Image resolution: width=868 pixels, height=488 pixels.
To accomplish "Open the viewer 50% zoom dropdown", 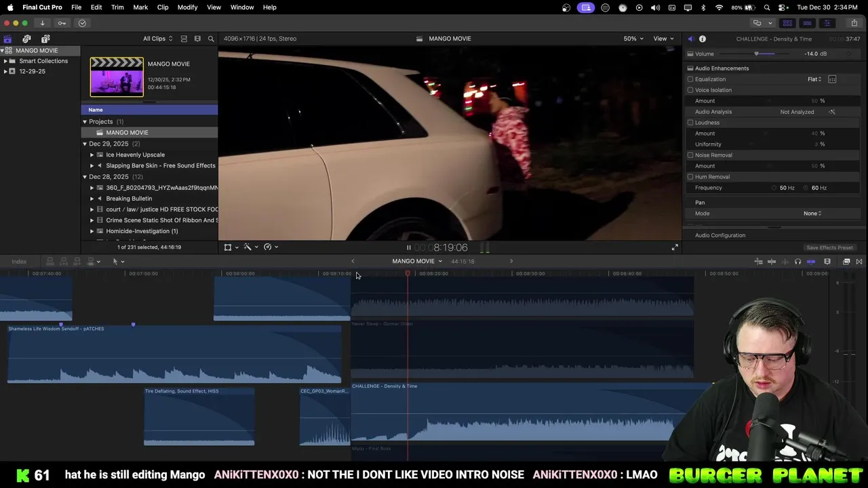I will coord(634,39).
